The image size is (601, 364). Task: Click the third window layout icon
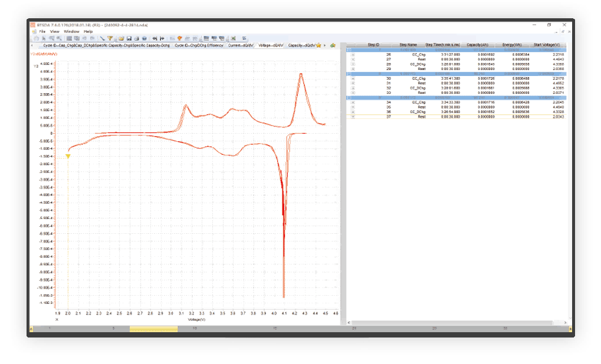pyautogui.click(x=222, y=38)
